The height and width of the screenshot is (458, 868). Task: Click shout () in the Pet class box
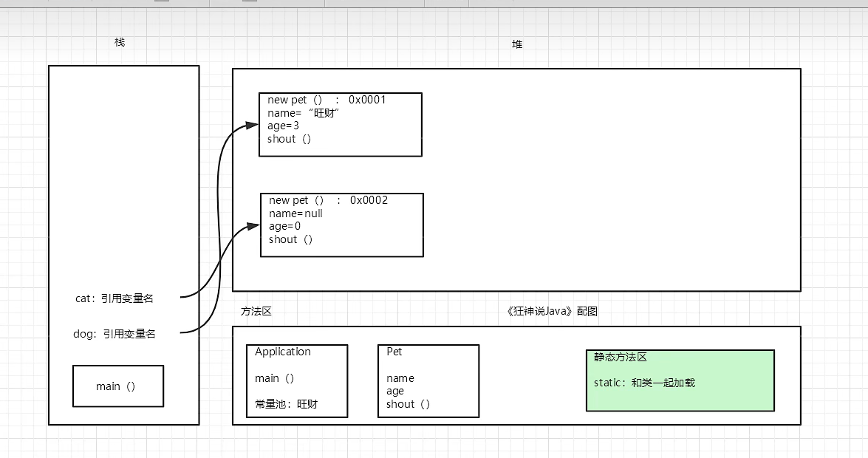pos(408,404)
